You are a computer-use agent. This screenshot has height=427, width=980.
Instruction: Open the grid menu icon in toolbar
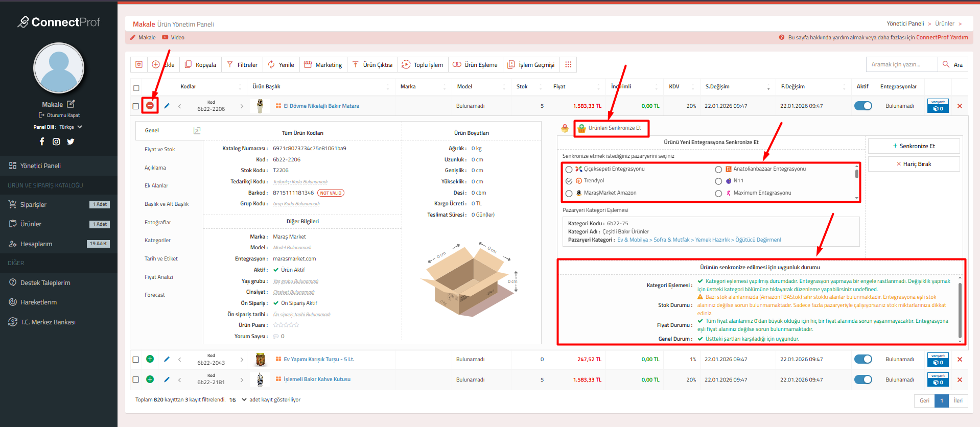(568, 64)
